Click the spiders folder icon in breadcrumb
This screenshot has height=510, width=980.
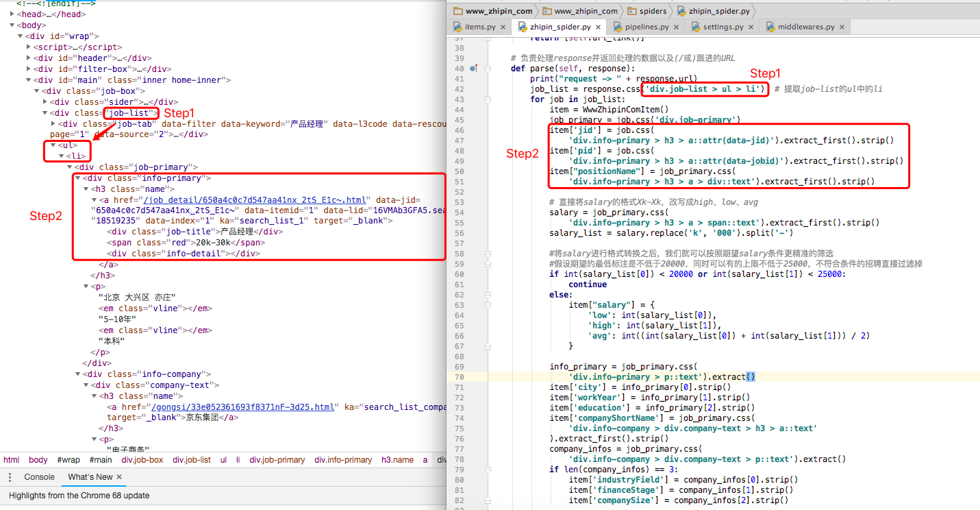[x=632, y=11]
